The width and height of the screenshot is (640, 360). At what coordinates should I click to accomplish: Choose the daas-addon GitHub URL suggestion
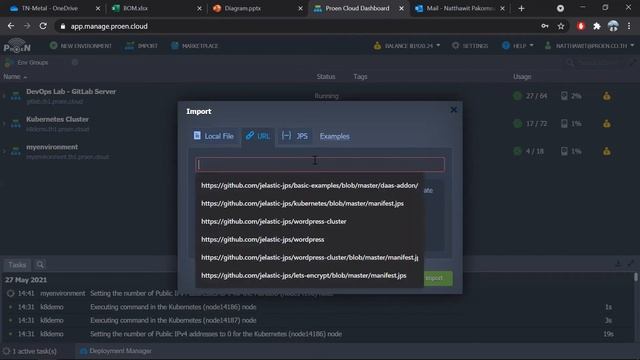309,185
